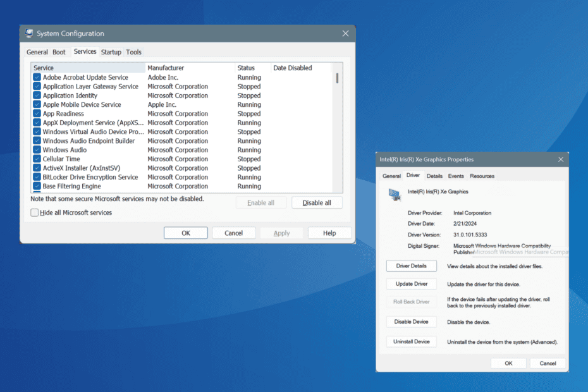Viewport: 588px width, 392px height.
Task: Click the Uninstall Device button
Action: click(x=412, y=341)
